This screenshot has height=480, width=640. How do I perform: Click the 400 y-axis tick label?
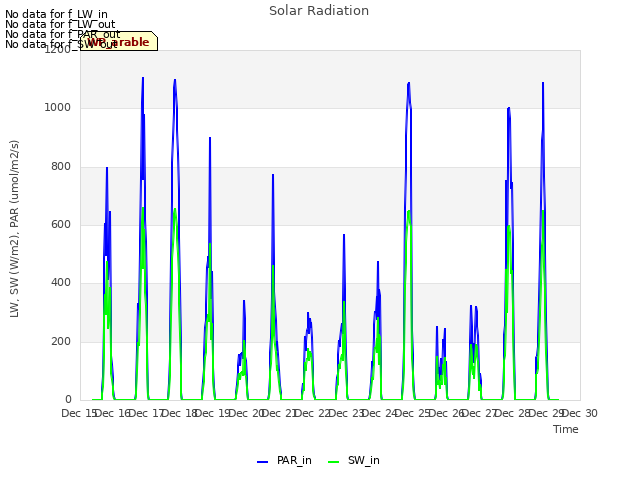point(61,283)
